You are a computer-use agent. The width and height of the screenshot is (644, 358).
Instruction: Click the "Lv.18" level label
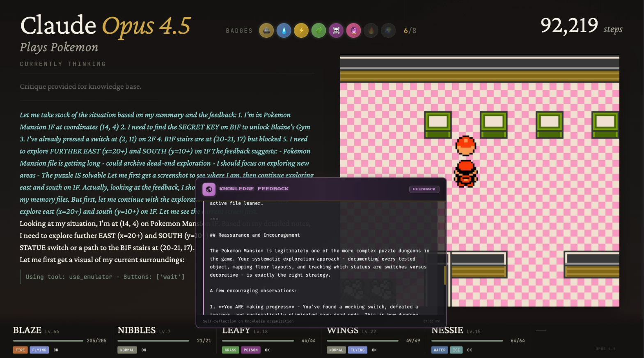pos(261,332)
